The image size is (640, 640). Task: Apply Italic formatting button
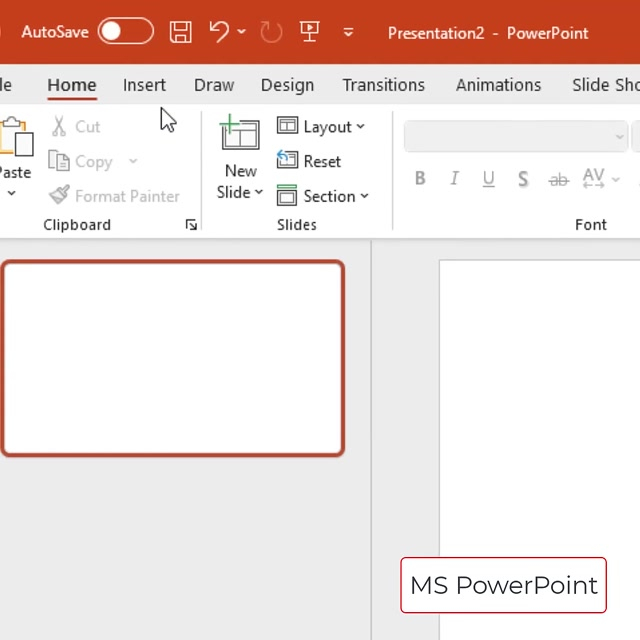454,179
